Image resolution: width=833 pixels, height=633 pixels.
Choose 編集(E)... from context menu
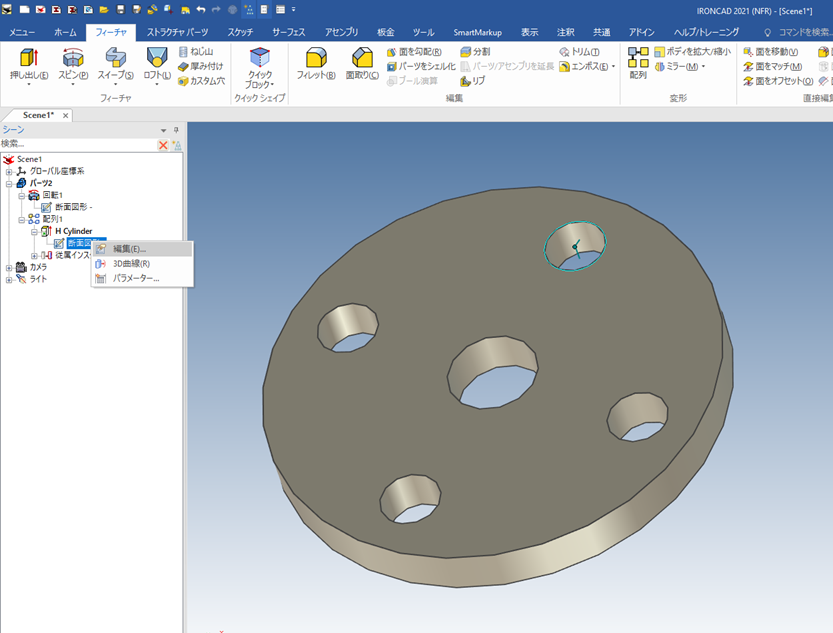click(129, 249)
